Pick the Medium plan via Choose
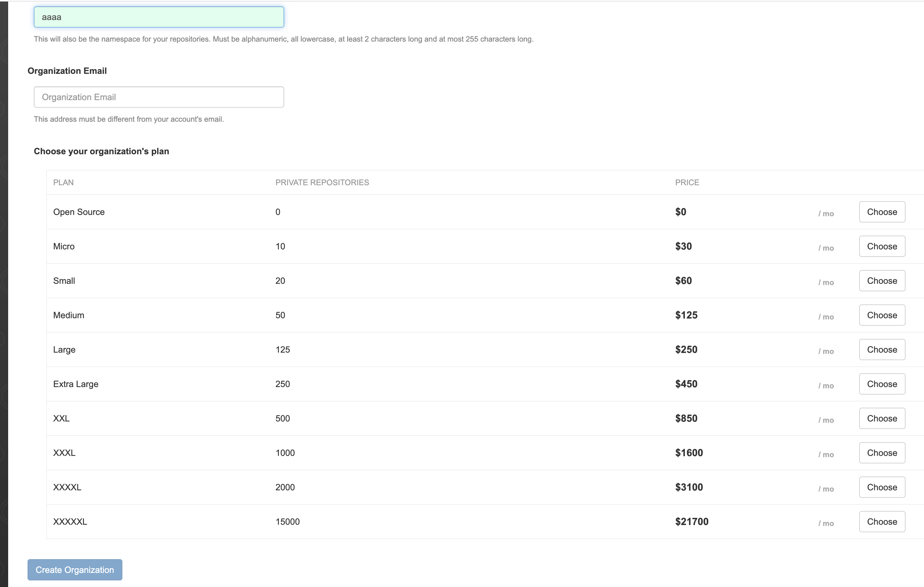Screen dimensions: 924x587 882,315
